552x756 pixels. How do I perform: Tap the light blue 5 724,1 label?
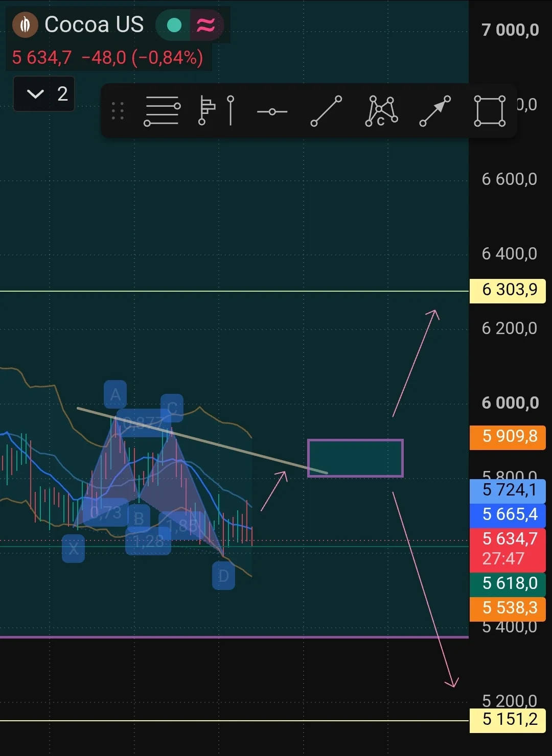[508, 490]
